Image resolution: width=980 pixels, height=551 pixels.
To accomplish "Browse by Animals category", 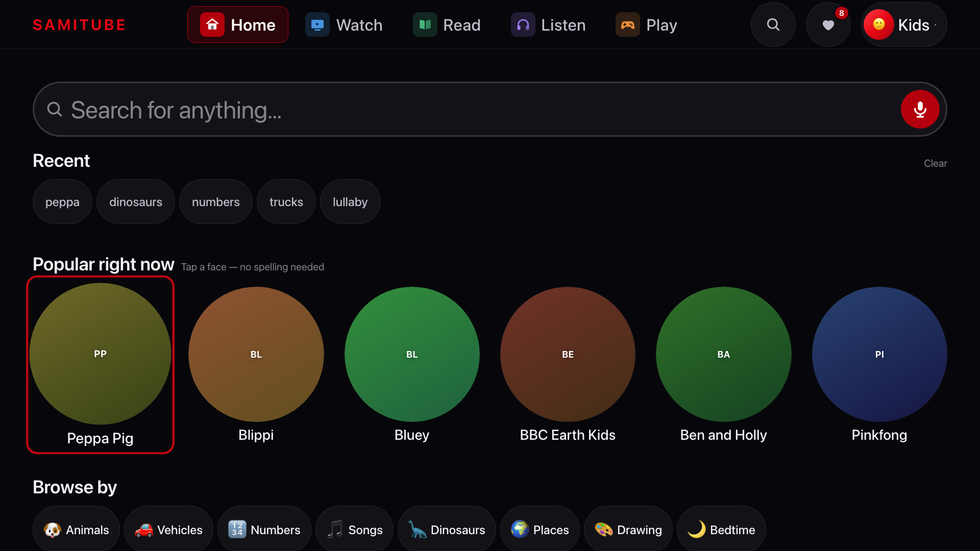I will point(76,530).
